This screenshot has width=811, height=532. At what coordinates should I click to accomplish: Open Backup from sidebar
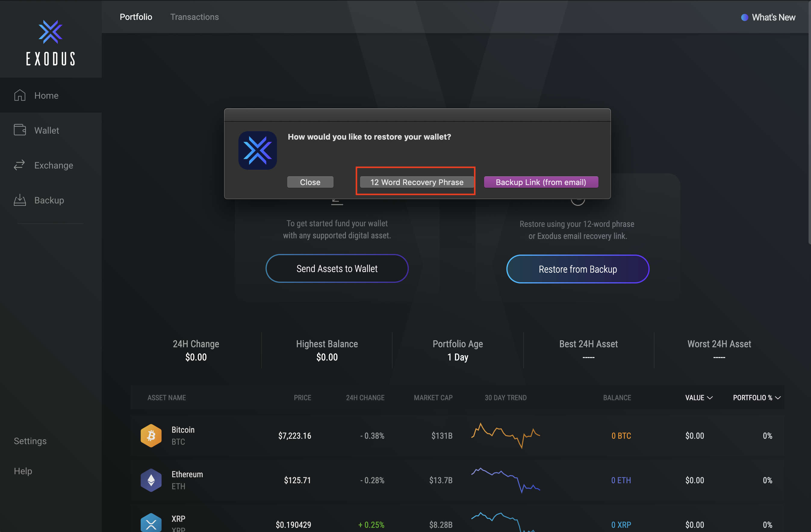(x=51, y=200)
